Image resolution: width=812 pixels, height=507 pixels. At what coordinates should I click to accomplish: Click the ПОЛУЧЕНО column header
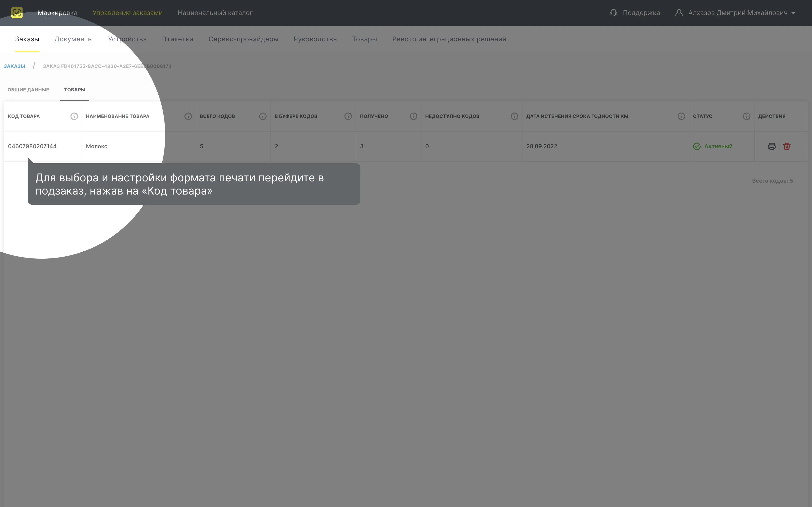374,116
